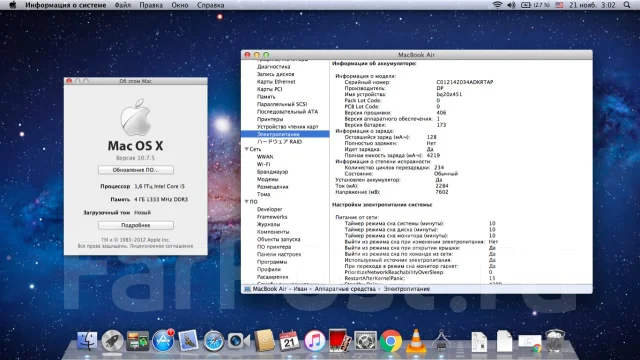640x360 pixels.
Task: Collapse the ПО section triangle
Action: 247,202
